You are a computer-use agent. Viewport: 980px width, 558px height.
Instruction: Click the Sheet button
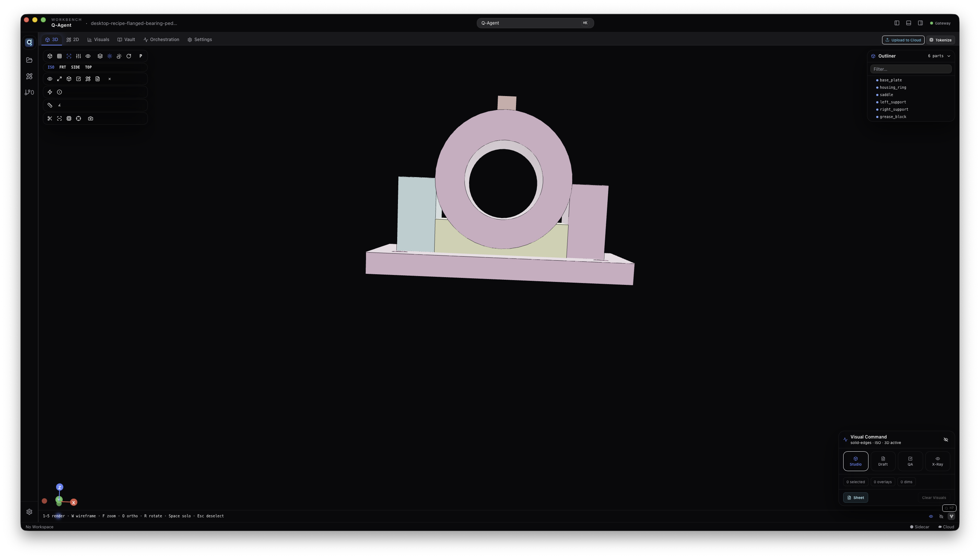click(855, 498)
